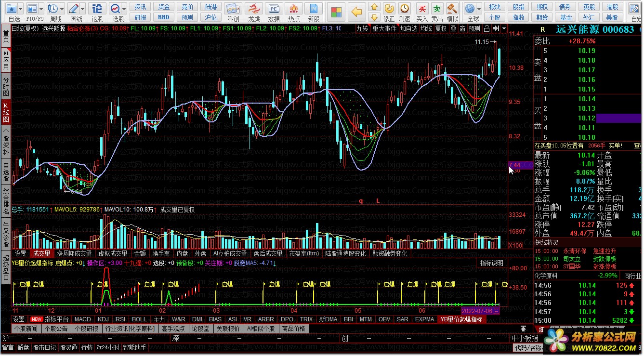Click the 加自选 add-to-watchlist button
644x356 pixels.
408,28
